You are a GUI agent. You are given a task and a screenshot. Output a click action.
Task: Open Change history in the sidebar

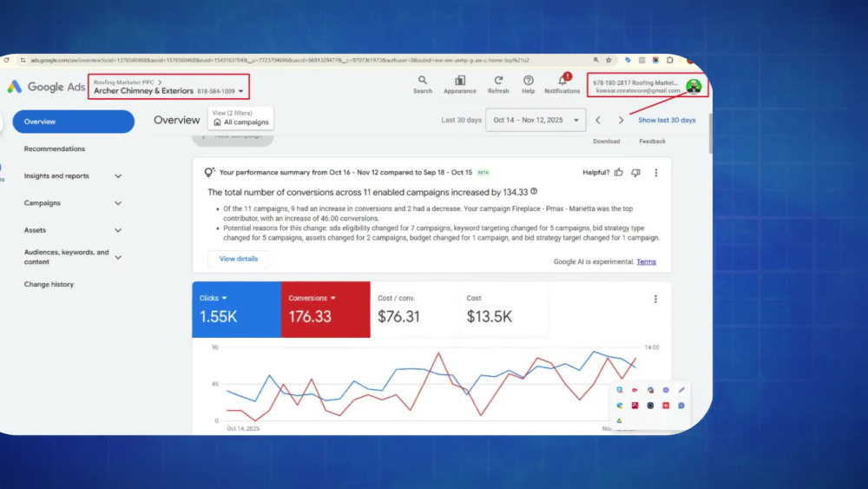pyautogui.click(x=49, y=284)
